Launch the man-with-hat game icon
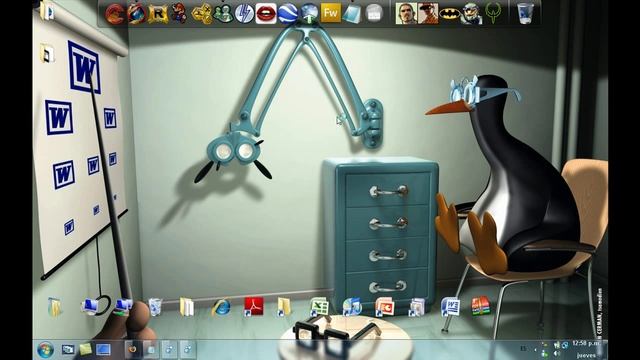Viewport: 640px width, 360px height. click(428, 13)
